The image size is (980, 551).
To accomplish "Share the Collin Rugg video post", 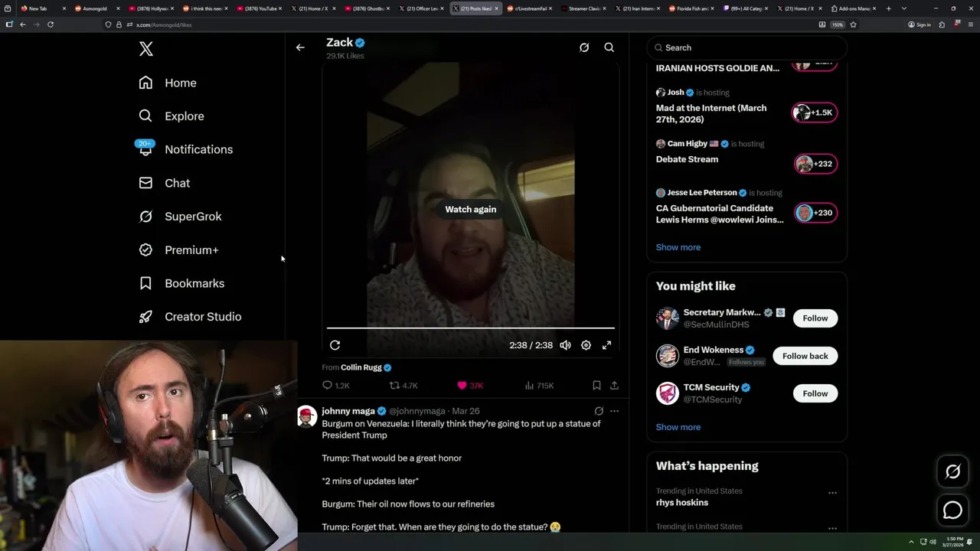I will [614, 386].
